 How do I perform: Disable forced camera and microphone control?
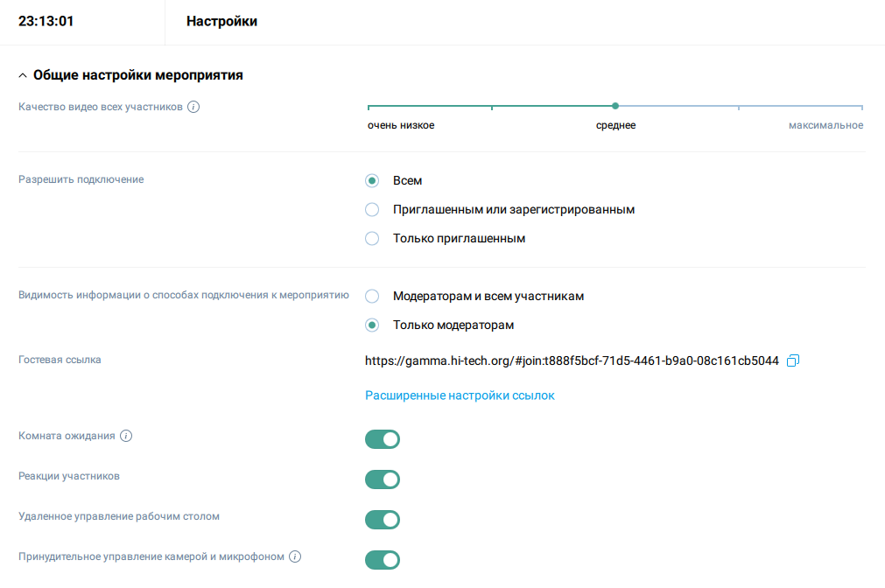tap(383, 560)
